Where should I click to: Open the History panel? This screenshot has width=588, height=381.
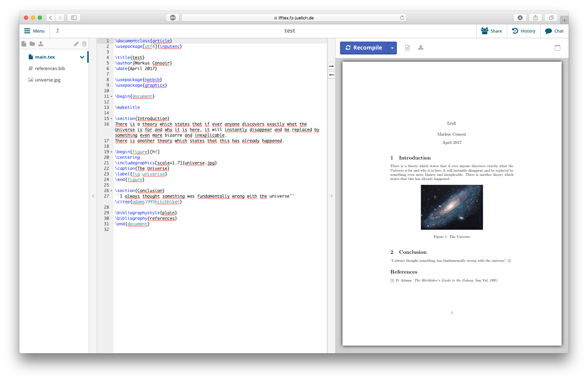[524, 31]
